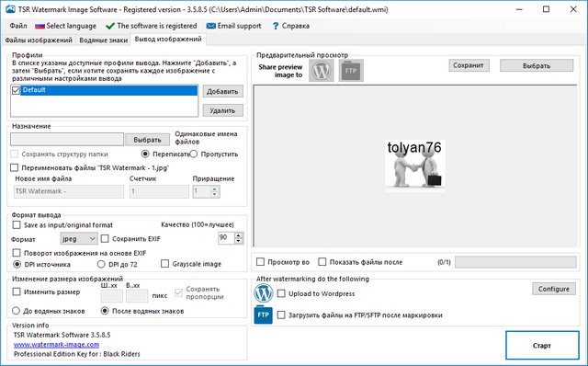Screen dimensions: 588x366
Task: Select the Вывод изображений tab
Action: (168, 39)
